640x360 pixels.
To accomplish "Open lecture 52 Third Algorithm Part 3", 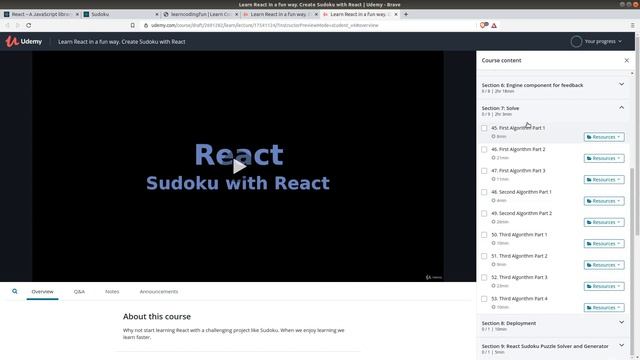I will click(x=519, y=277).
